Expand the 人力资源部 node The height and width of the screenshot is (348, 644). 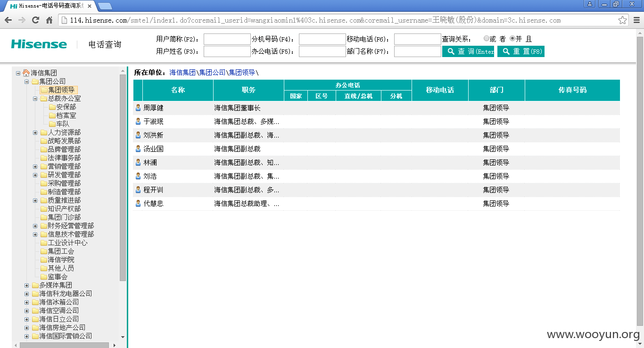35,133
